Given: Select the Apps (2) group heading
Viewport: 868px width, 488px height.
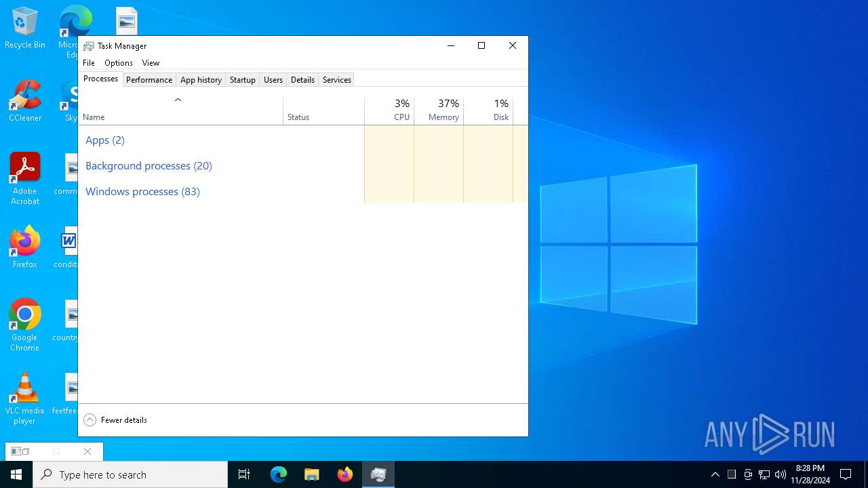Looking at the screenshot, I should (x=105, y=140).
